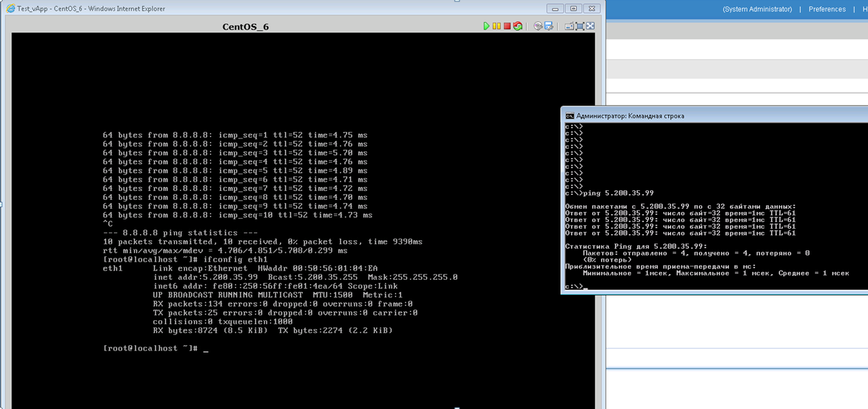Minimize the CentOS_6 console window

point(555,9)
